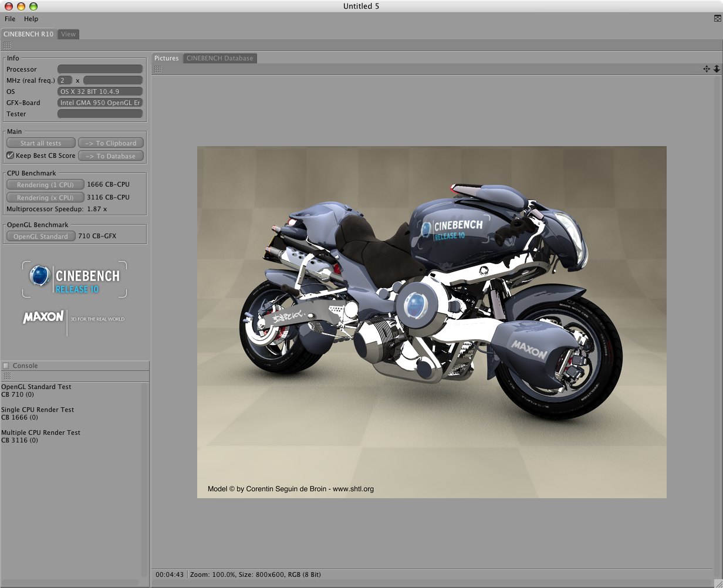Click the OpenGL Standard Test console line
723x588 pixels.
pyautogui.click(x=36, y=387)
